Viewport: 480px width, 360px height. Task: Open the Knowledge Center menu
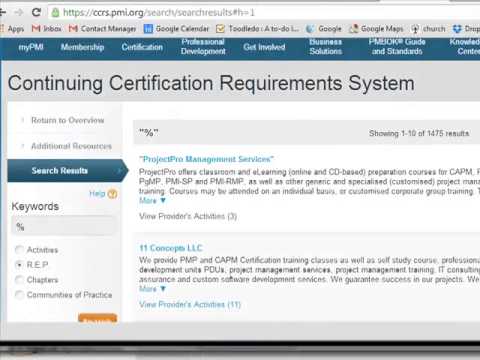[465, 47]
